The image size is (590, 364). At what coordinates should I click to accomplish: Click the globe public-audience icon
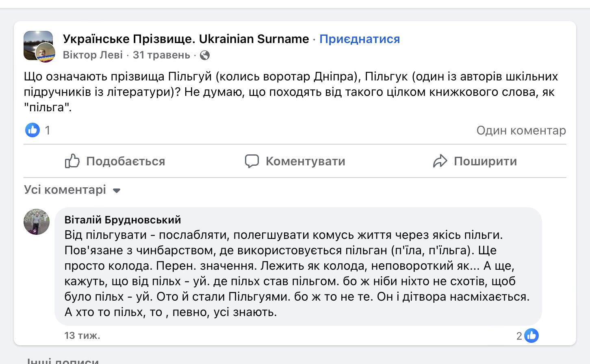tap(205, 55)
